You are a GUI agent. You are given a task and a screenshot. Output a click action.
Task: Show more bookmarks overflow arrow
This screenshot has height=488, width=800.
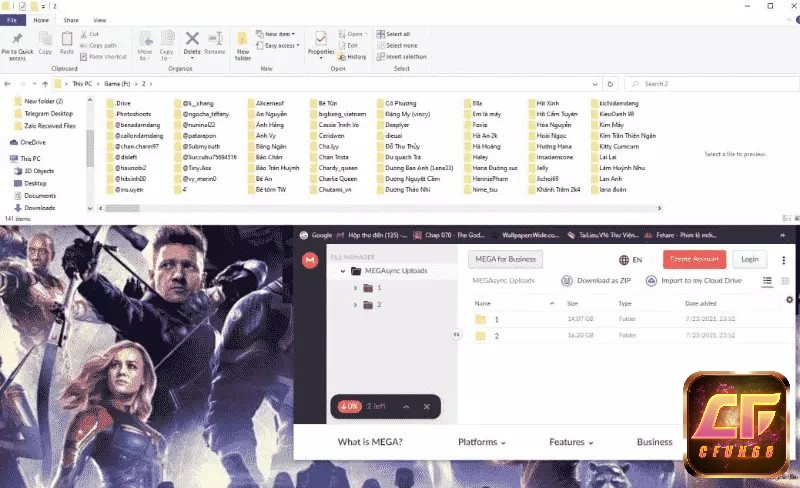click(782, 235)
